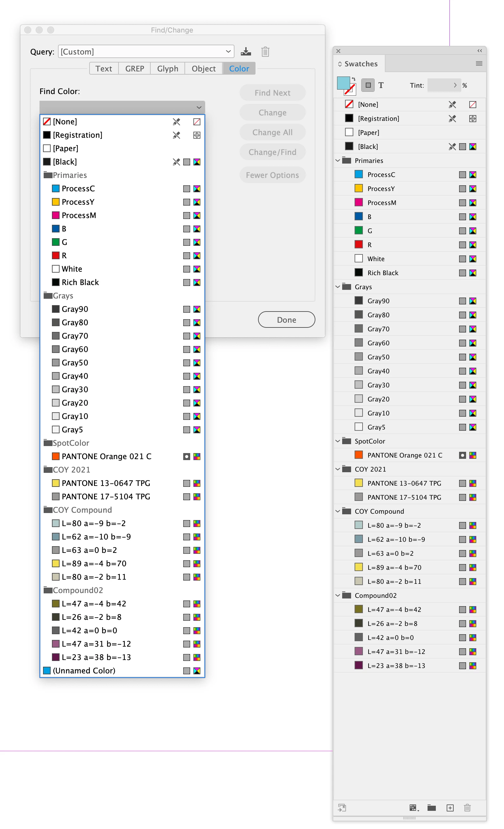Click the registration target icon in Swatches panel
This screenshot has width=504, height=829.
point(472,118)
